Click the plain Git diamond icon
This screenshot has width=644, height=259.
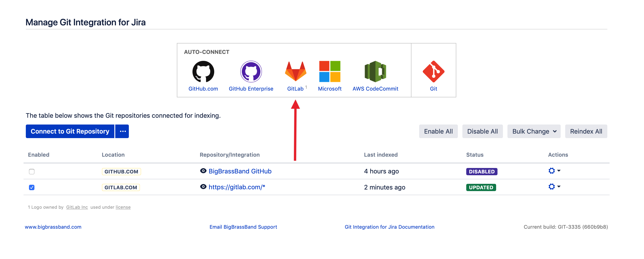433,72
